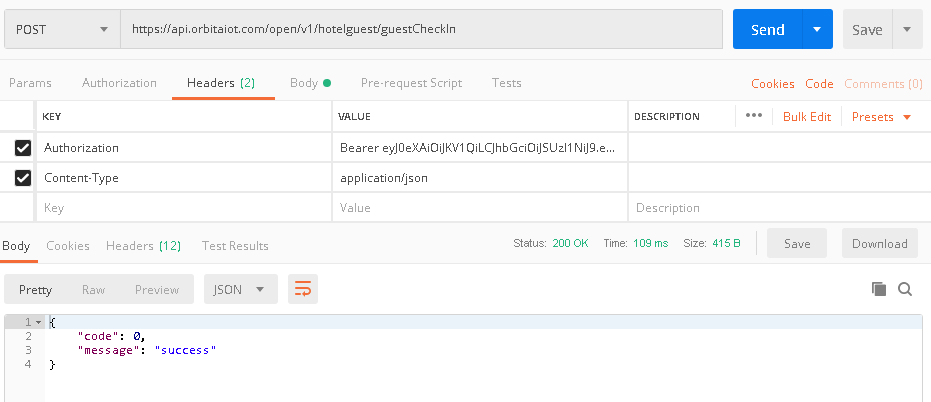Open the Presets dropdown

click(881, 117)
